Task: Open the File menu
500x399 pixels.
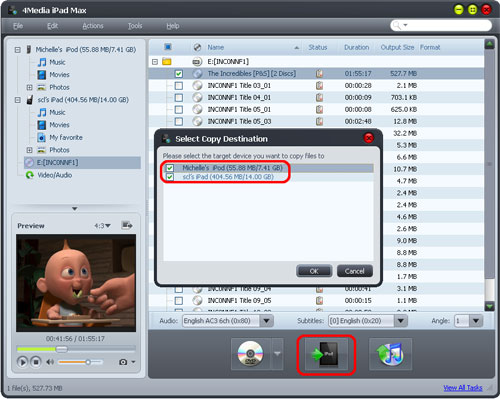Action: pyautogui.click(x=18, y=26)
